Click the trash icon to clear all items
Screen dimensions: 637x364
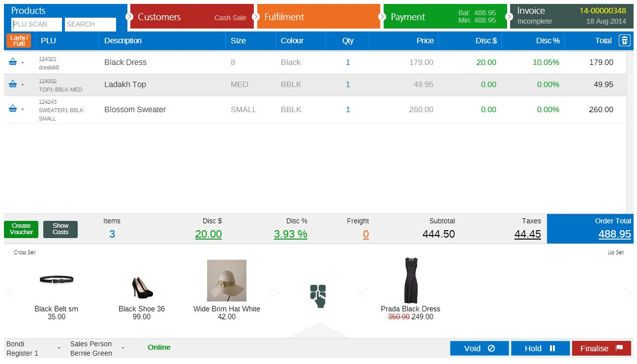point(624,41)
